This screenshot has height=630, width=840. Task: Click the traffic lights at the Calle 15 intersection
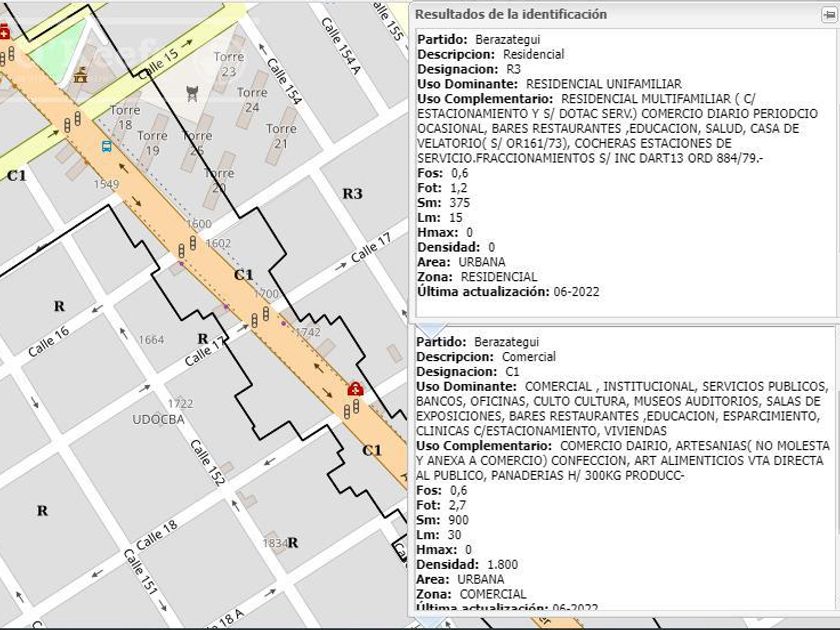[72, 122]
